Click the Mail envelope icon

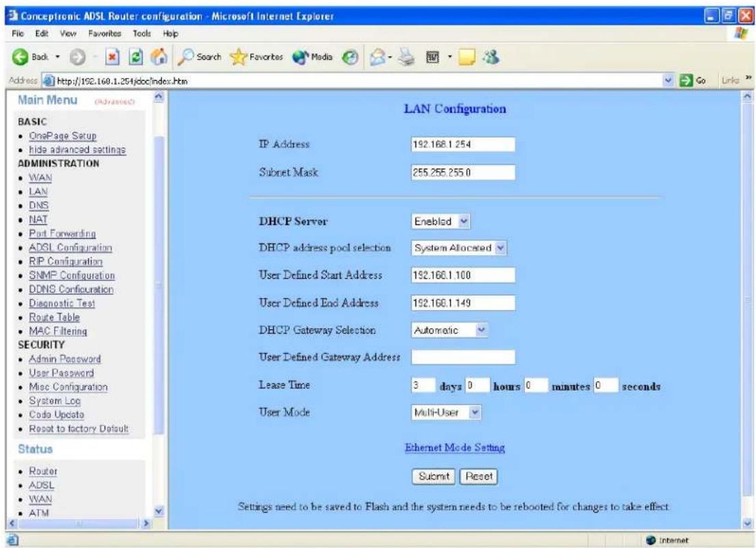pyautogui.click(x=378, y=57)
